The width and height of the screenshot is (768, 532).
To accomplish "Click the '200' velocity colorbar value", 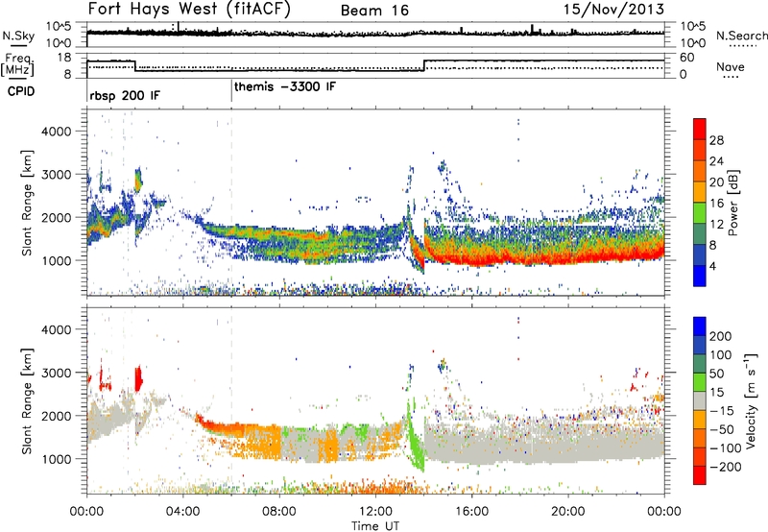I will tap(721, 336).
